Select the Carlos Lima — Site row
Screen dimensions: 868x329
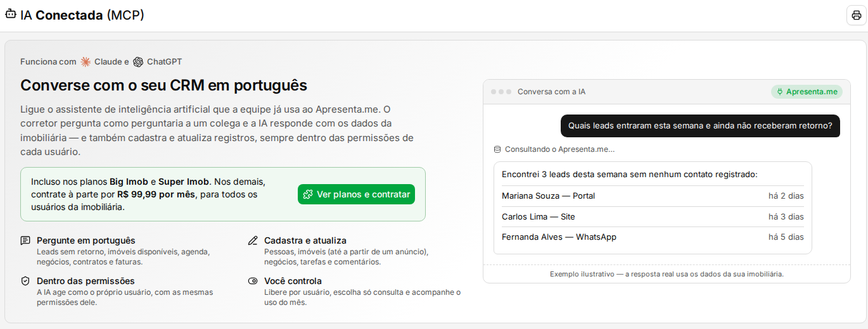[x=653, y=217]
